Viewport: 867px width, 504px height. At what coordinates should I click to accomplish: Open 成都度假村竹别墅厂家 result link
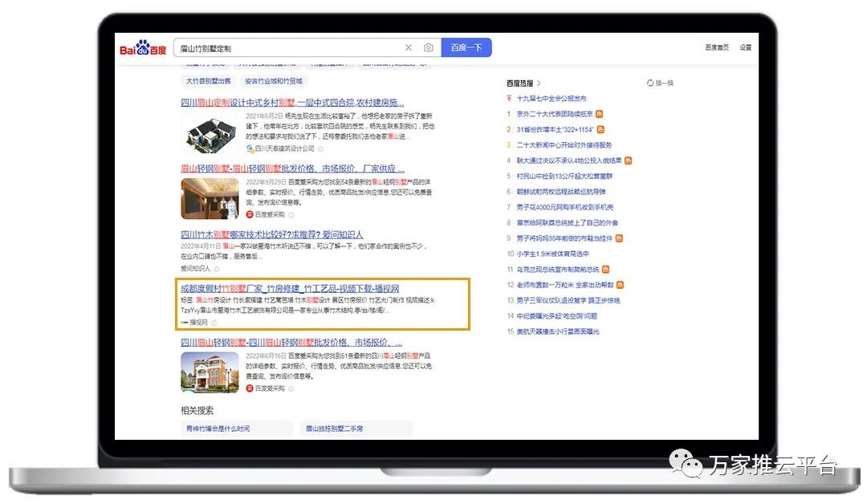pyautogui.click(x=290, y=288)
